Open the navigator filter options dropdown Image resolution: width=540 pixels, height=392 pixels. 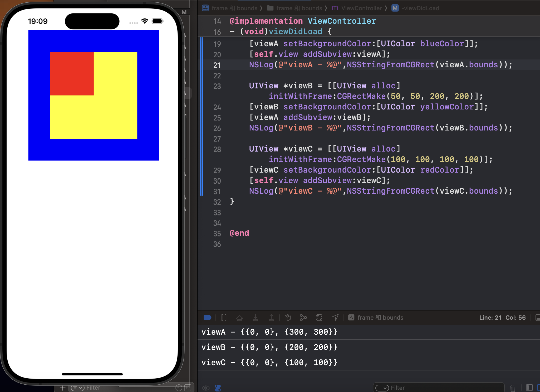pos(77,388)
